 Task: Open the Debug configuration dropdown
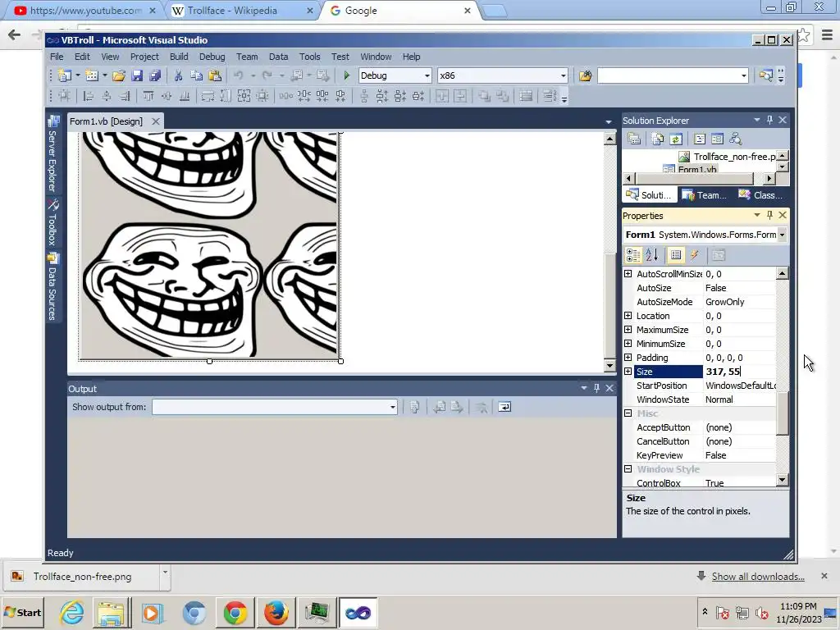click(x=427, y=75)
